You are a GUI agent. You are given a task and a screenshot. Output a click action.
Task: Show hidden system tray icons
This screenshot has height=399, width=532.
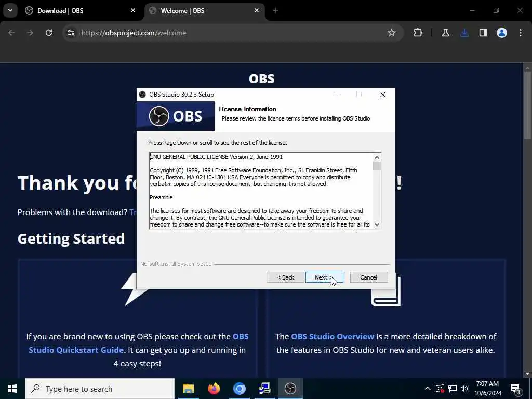428,389
